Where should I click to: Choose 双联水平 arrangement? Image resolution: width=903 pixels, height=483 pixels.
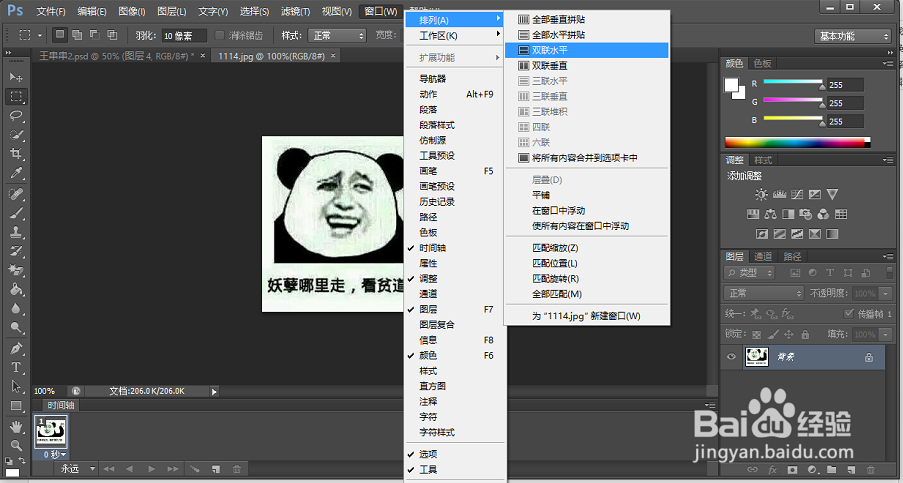click(586, 50)
